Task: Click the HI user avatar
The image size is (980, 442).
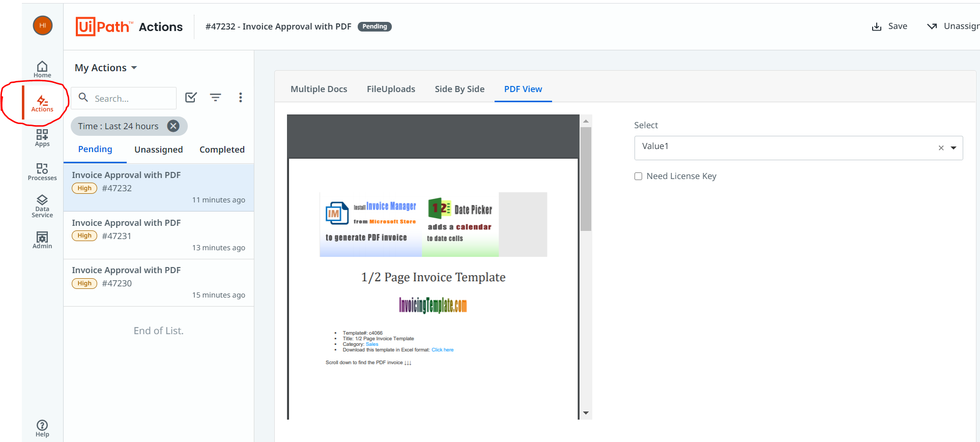Action: [x=43, y=25]
